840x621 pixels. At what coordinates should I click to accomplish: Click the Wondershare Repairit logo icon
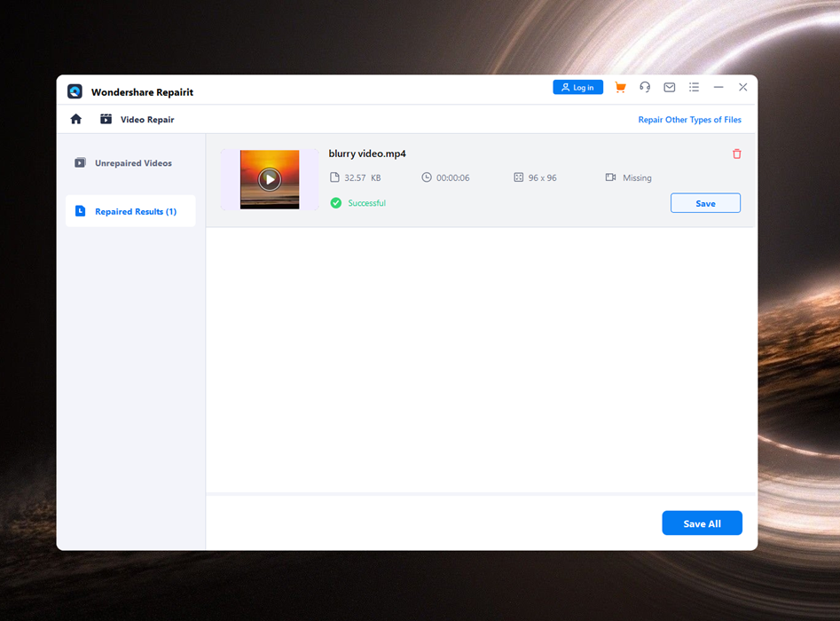(x=75, y=91)
